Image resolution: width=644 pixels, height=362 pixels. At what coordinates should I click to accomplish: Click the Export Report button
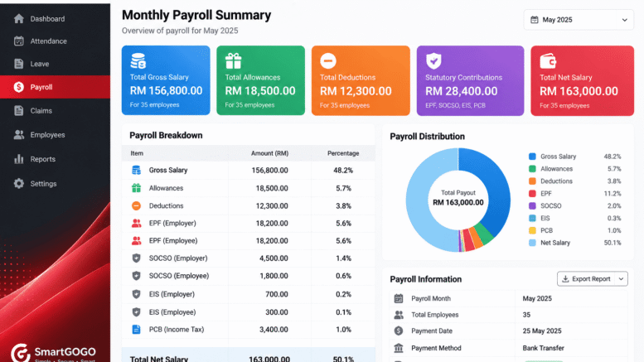click(x=586, y=278)
